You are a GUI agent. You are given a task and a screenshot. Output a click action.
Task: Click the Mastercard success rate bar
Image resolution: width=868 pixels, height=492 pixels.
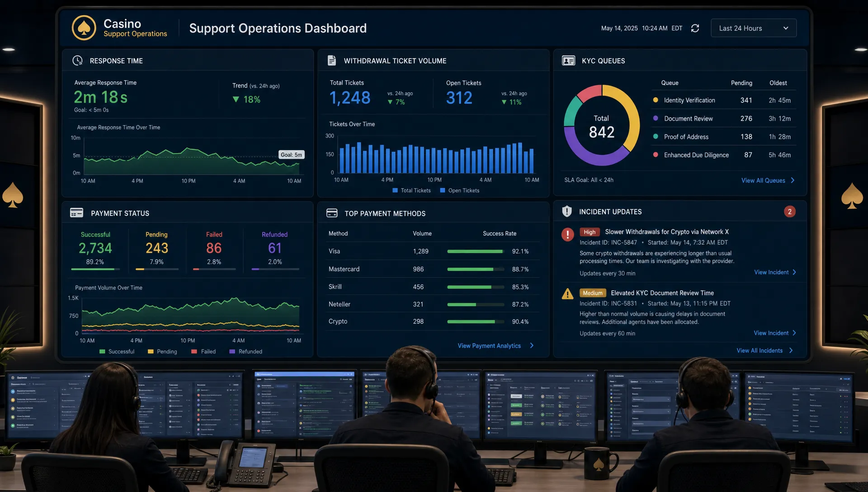click(476, 269)
